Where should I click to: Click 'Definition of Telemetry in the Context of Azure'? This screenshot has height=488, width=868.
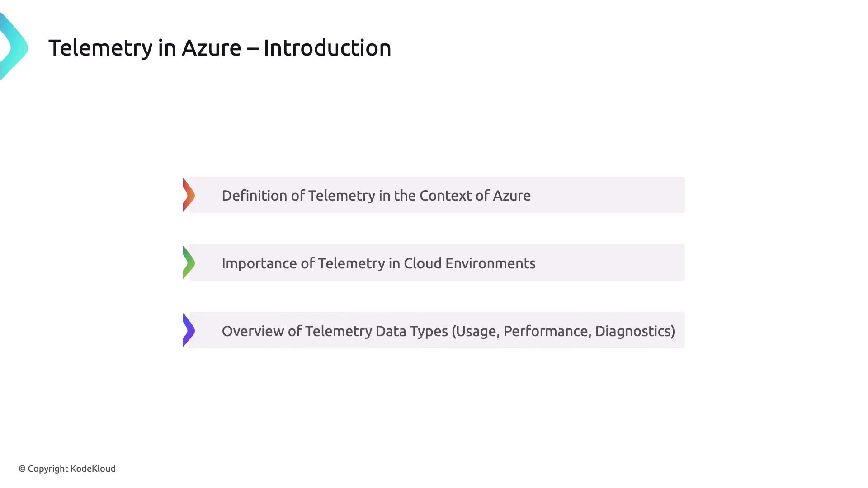tap(376, 196)
